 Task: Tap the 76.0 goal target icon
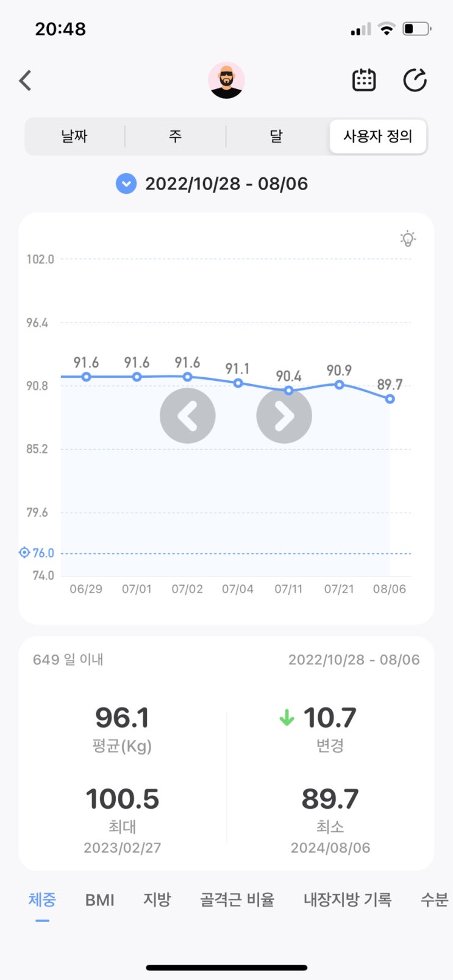click(24, 553)
